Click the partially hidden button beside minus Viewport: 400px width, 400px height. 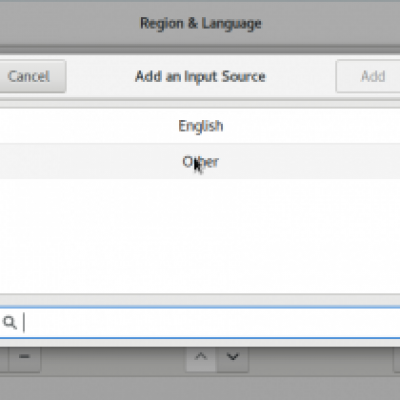click(x=4, y=359)
